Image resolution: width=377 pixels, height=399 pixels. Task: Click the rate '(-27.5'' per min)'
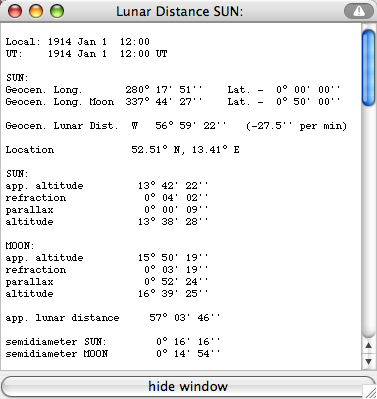tap(296, 126)
